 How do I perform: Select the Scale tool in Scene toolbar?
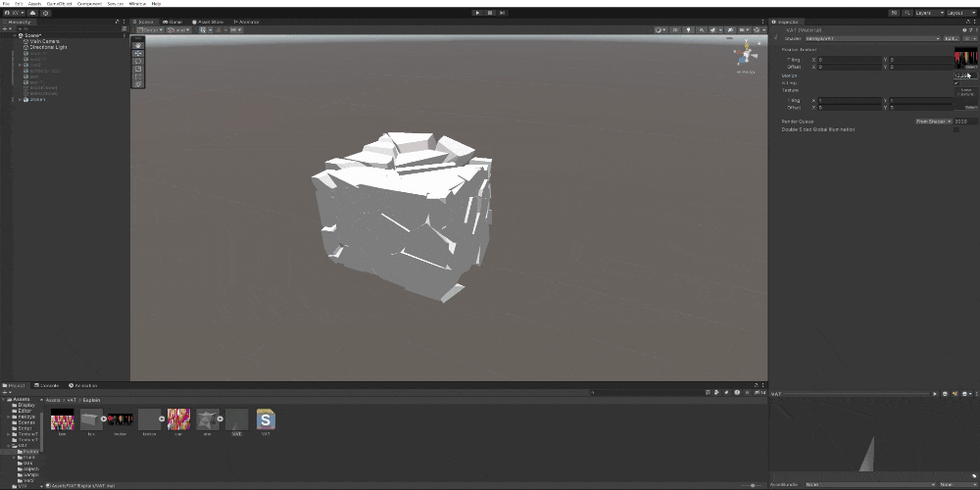(x=138, y=69)
